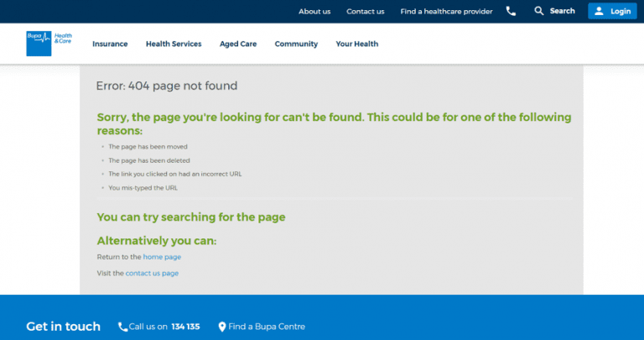This screenshot has width=644, height=340.
Task: Click the location pin icon in footer
Action: pos(221,327)
